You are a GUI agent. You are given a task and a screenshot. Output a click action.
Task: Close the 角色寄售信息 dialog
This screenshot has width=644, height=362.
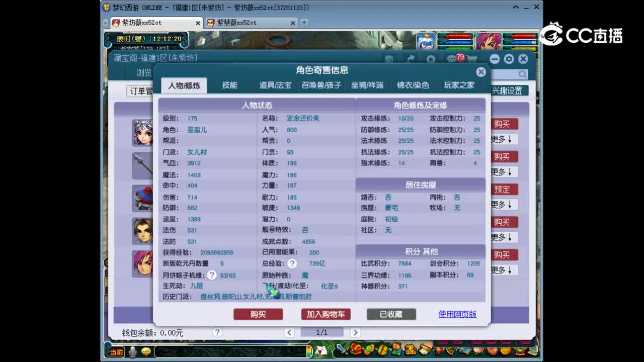click(x=481, y=72)
